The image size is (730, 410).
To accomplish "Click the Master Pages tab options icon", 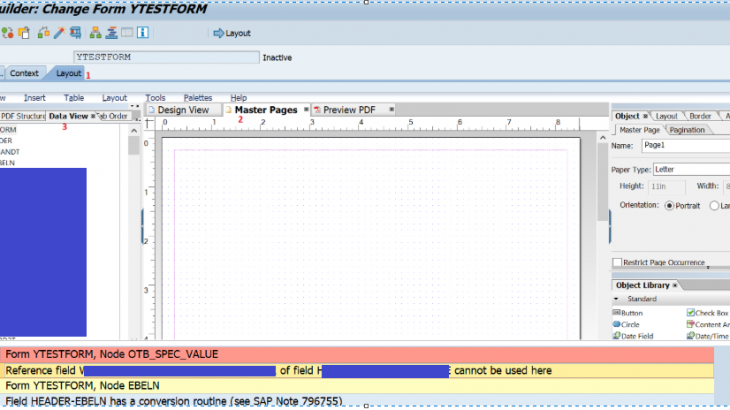I will pos(306,110).
